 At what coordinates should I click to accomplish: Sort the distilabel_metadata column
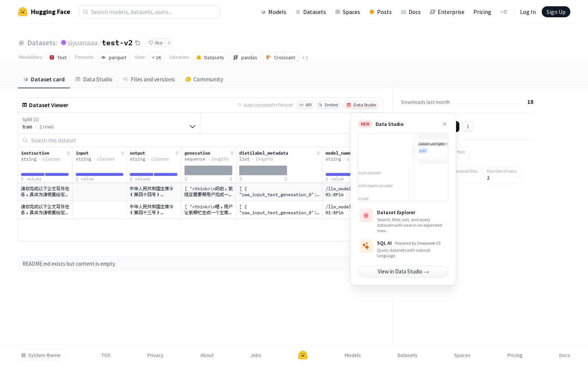[x=318, y=153]
